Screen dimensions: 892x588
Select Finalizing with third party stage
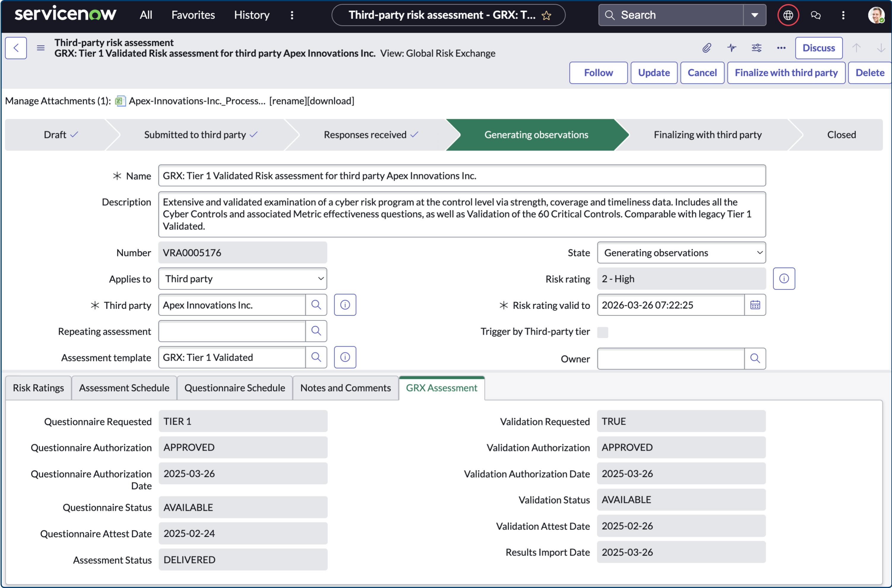(708, 135)
